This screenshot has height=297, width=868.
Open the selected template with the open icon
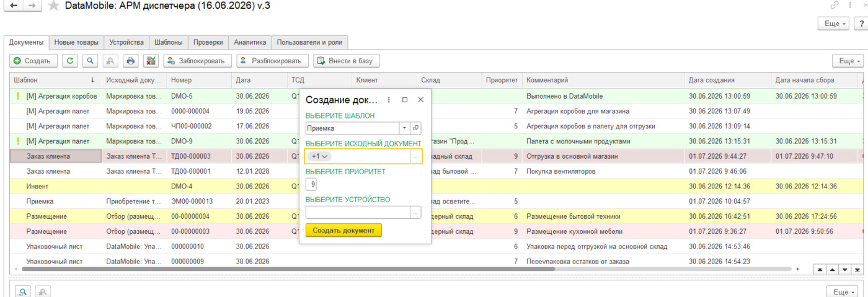pos(416,128)
